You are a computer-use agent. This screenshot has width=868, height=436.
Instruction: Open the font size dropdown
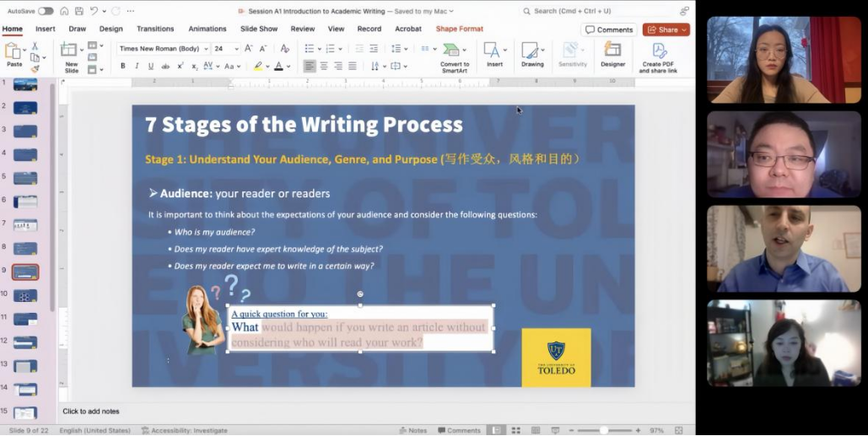click(x=235, y=49)
